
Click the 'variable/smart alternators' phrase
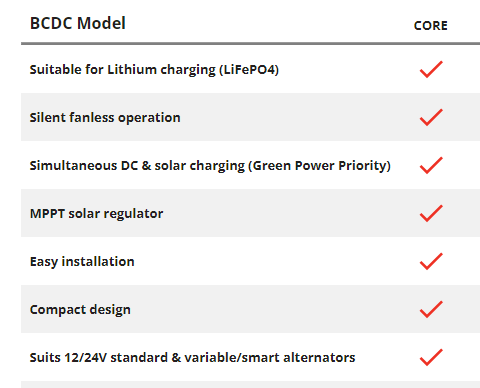pyautogui.click(x=270, y=358)
